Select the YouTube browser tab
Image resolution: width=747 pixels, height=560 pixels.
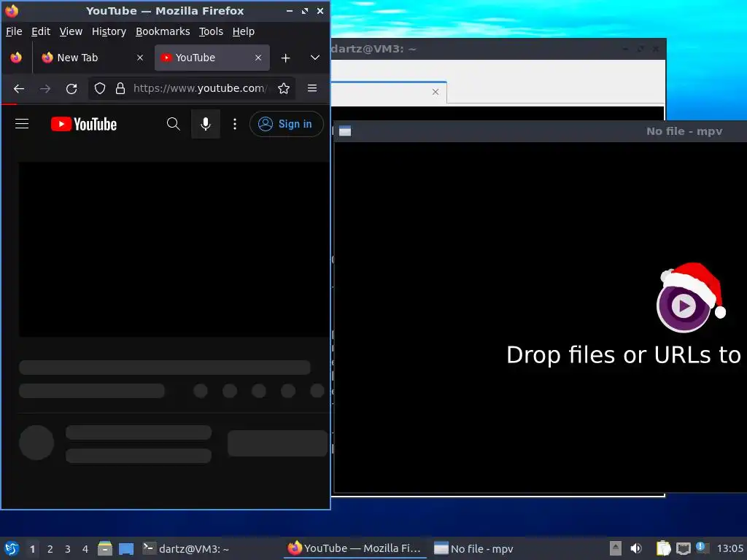pos(205,58)
